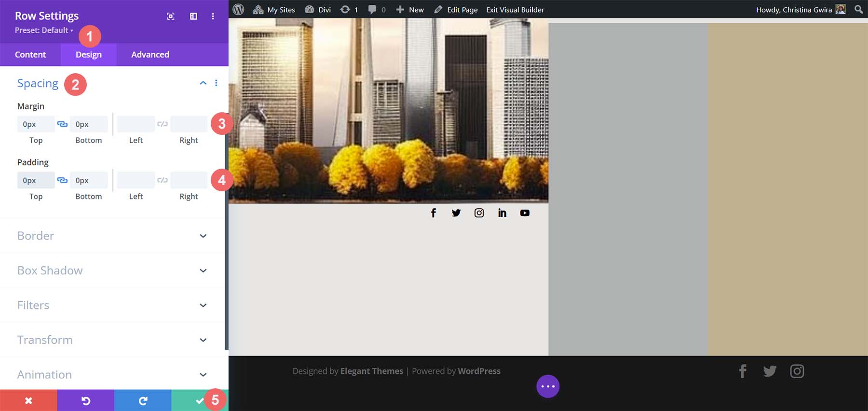Screen dimensions: 868x411
Task: Click the LinkedIn social icon
Action: 502,213
